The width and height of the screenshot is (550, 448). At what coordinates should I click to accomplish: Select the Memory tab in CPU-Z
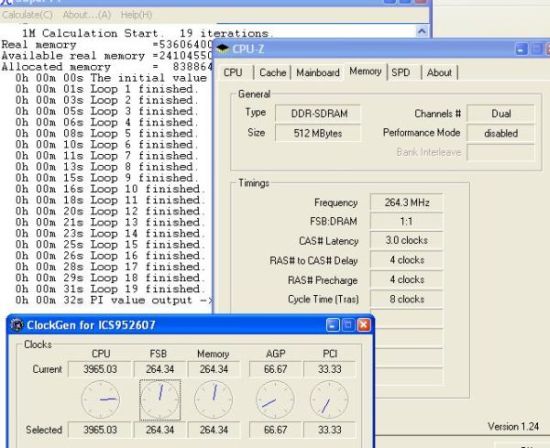pyautogui.click(x=365, y=71)
